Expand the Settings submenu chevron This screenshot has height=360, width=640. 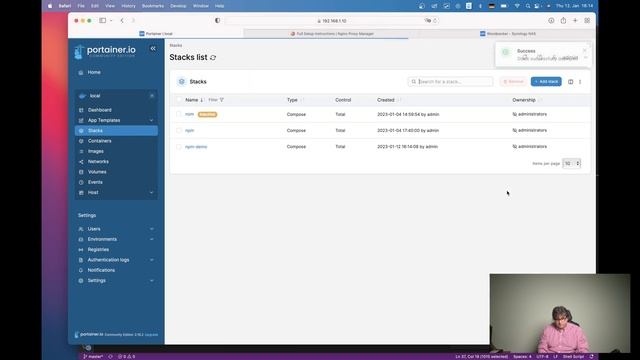pyautogui.click(x=151, y=281)
